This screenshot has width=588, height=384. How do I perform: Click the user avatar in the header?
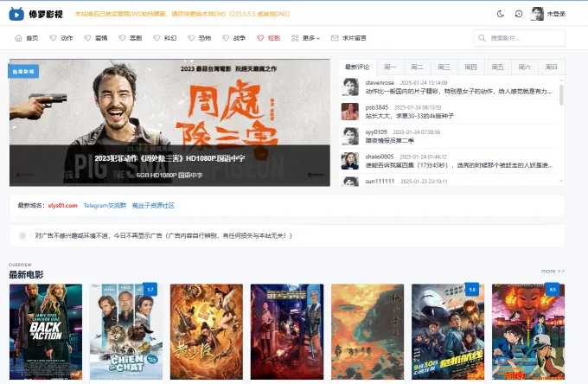(537, 14)
